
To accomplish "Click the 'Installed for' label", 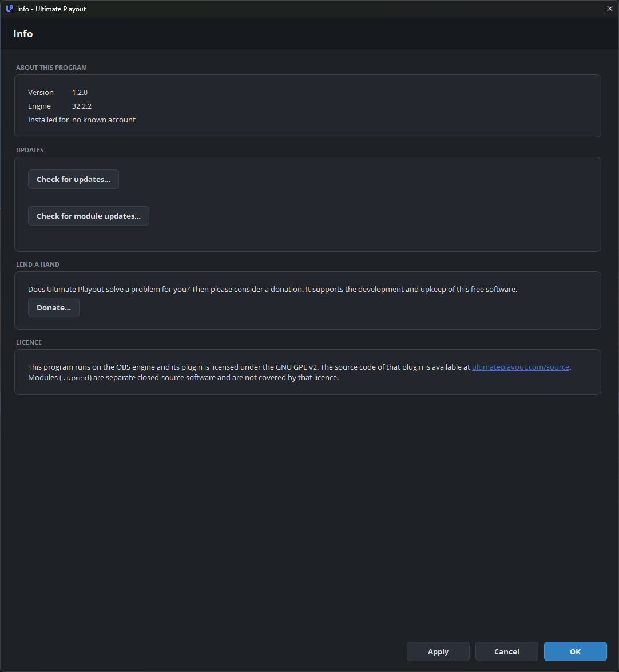I will click(49, 120).
